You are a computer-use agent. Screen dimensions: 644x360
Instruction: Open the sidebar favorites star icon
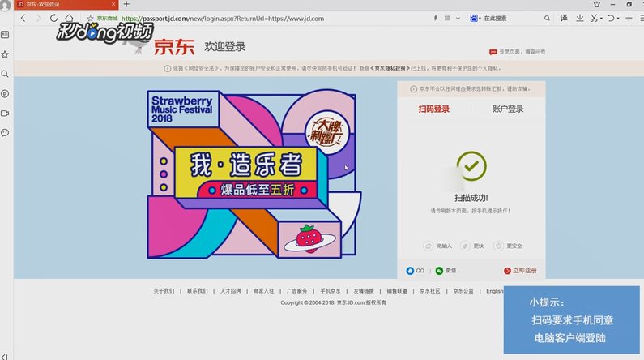(x=5, y=54)
